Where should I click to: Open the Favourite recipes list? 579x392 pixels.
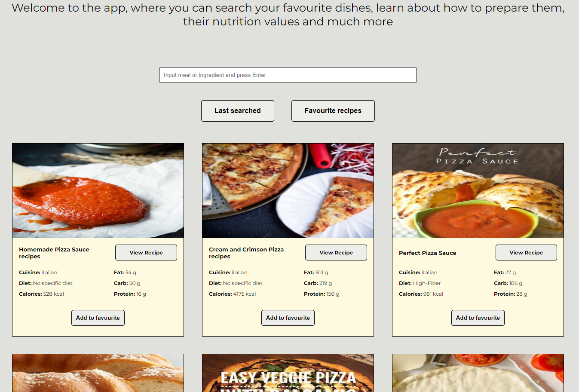pos(333,110)
